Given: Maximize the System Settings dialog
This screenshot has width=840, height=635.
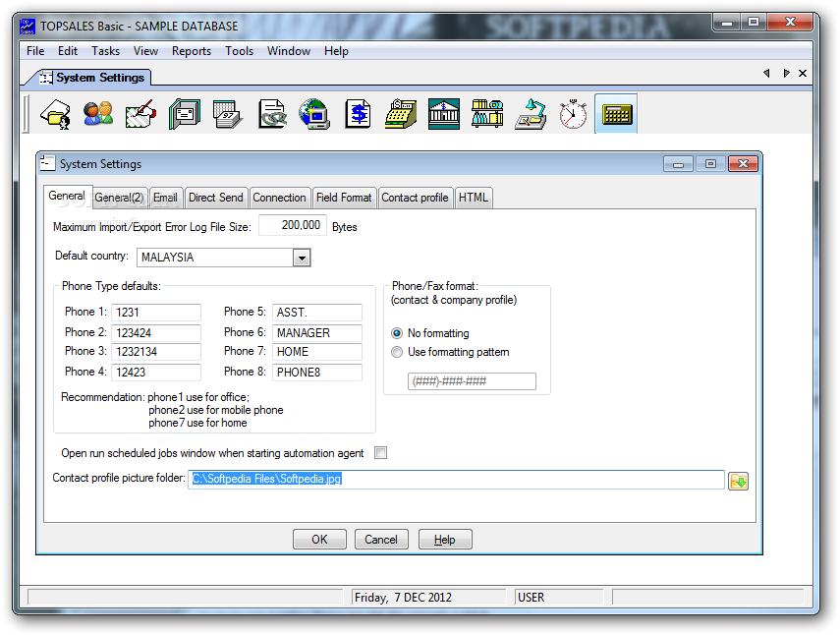Looking at the screenshot, I should [711, 164].
